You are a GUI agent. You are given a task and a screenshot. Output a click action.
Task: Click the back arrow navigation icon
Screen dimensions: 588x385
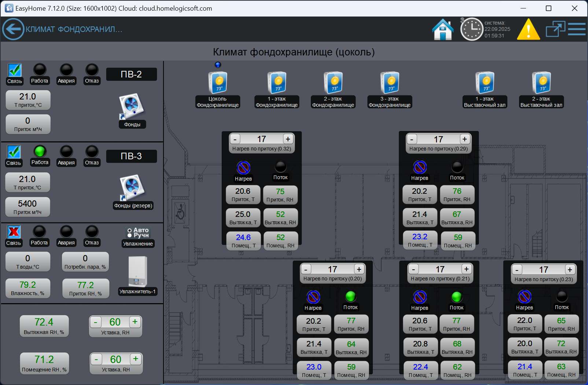pyautogui.click(x=13, y=29)
